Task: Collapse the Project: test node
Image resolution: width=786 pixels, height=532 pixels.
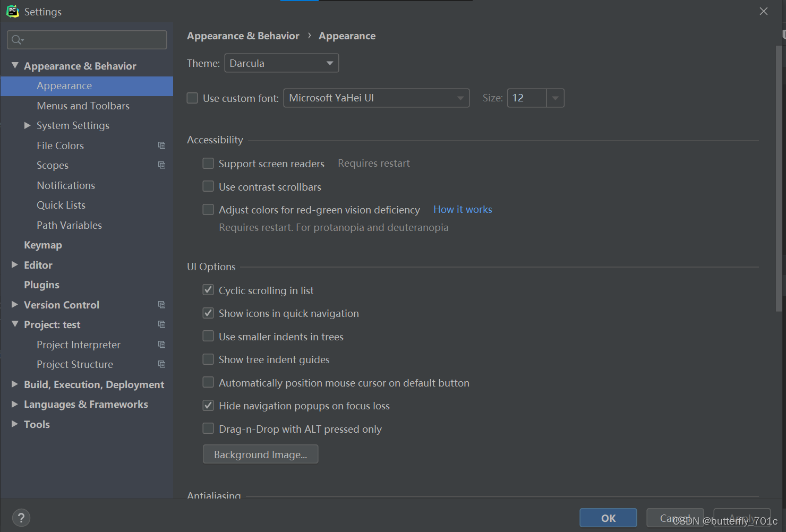Action: click(15, 324)
